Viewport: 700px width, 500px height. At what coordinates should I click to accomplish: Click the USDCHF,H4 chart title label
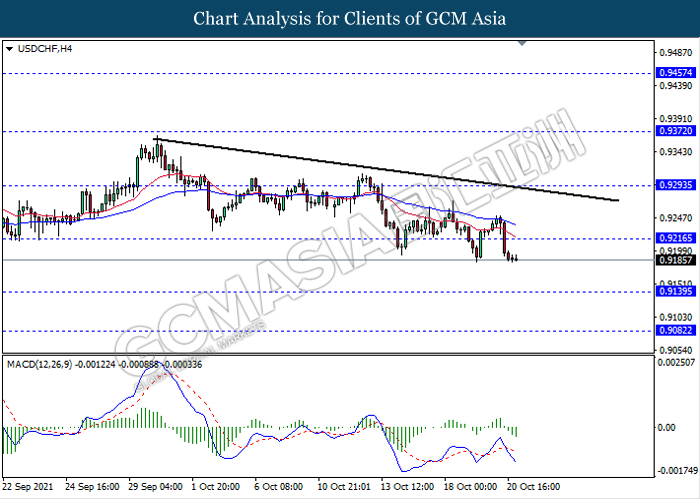coord(45,49)
